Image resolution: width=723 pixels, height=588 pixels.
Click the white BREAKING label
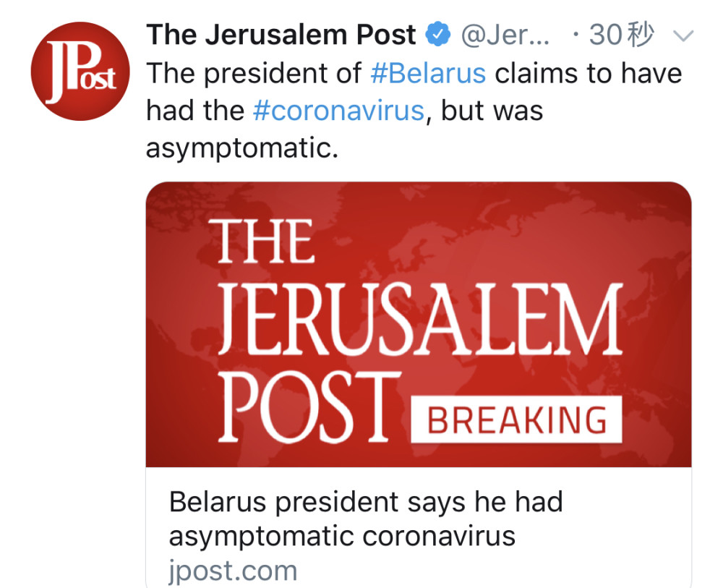516,419
